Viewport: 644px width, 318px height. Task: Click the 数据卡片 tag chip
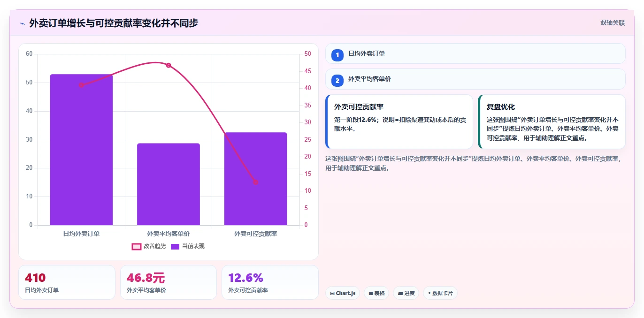[x=440, y=293]
